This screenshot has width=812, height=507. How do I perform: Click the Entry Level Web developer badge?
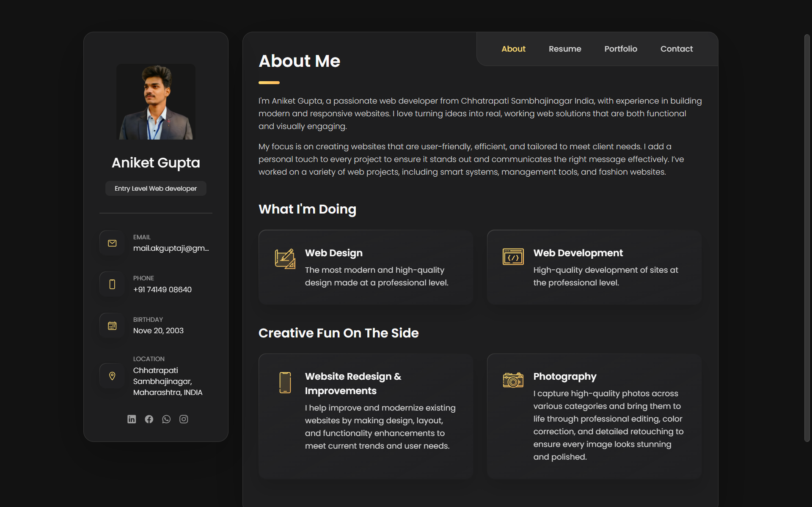[x=155, y=188]
